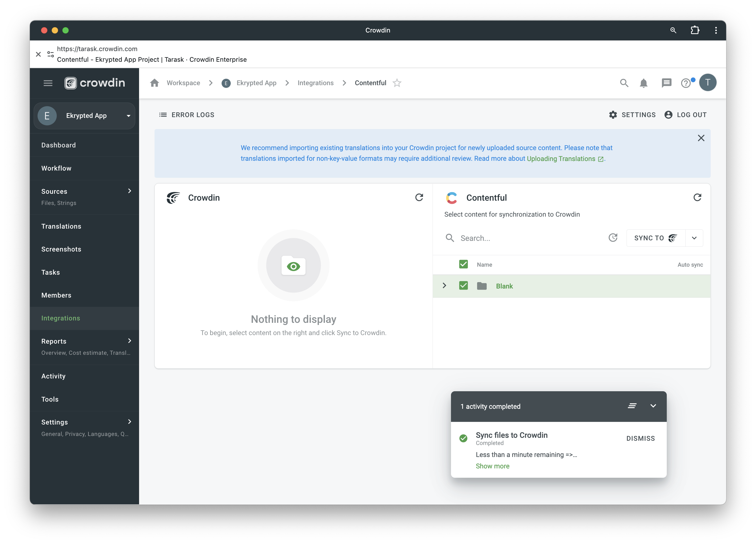Open notifications bell
This screenshot has width=756, height=544.
point(644,83)
